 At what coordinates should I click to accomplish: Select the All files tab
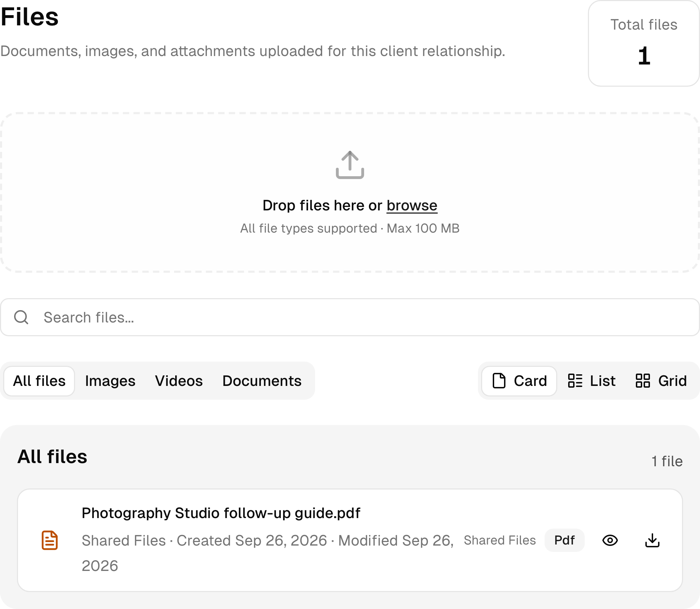pyautogui.click(x=39, y=381)
